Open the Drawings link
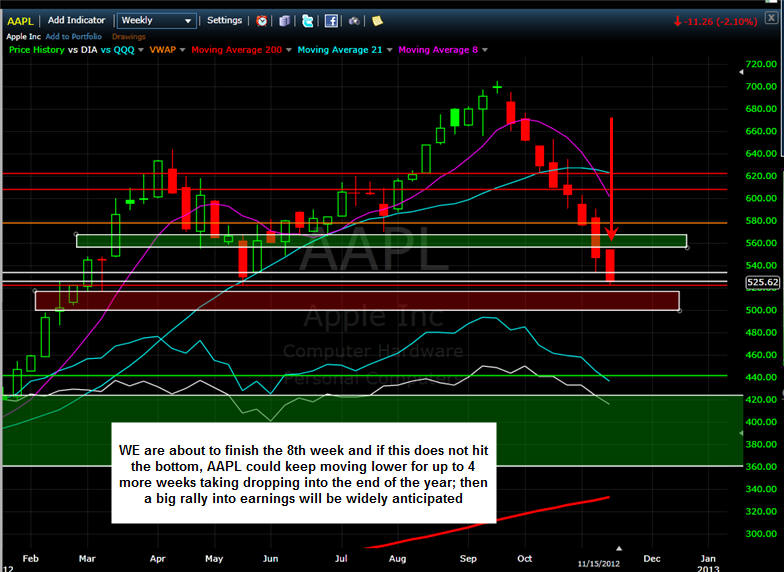 coord(128,36)
